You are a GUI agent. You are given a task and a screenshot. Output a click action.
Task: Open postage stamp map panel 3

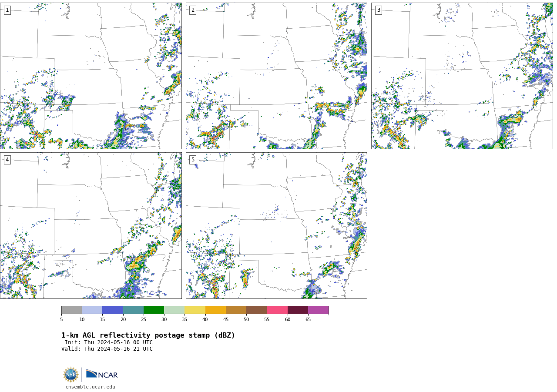pyautogui.click(x=462, y=76)
